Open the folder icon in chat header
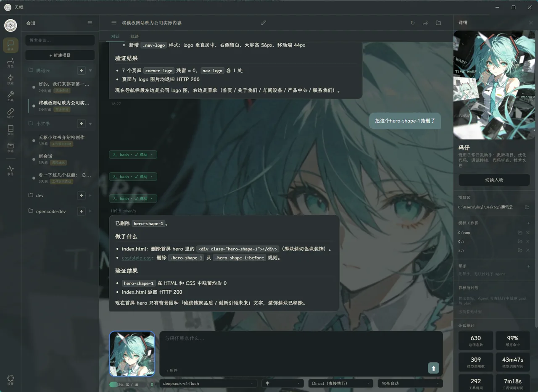The width and height of the screenshot is (538, 392). 438,23
